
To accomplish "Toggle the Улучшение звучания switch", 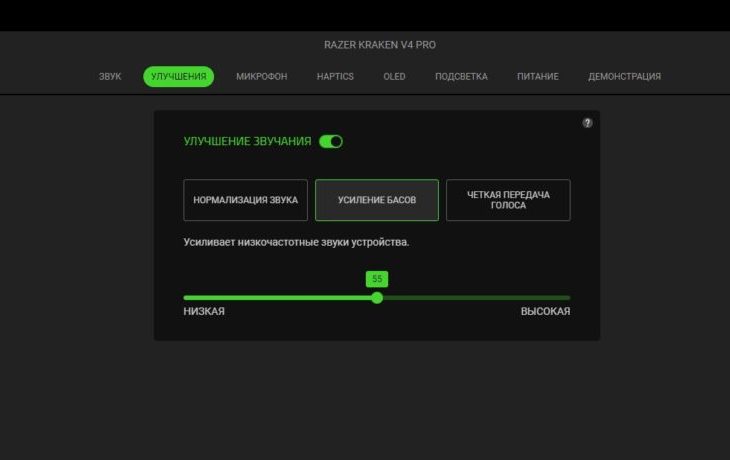I will pyautogui.click(x=331, y=142).
